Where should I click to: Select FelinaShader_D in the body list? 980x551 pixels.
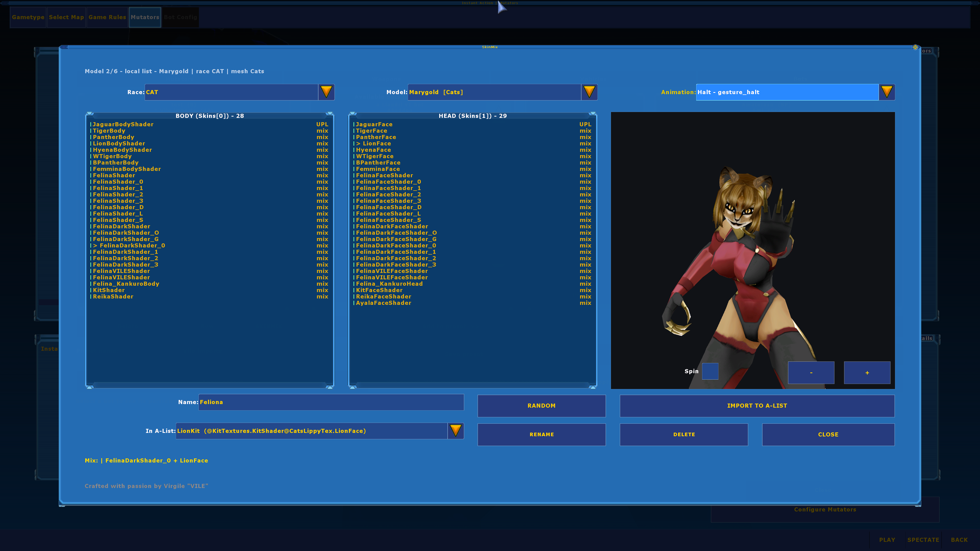pyautogui.click(x=209, y=207)
